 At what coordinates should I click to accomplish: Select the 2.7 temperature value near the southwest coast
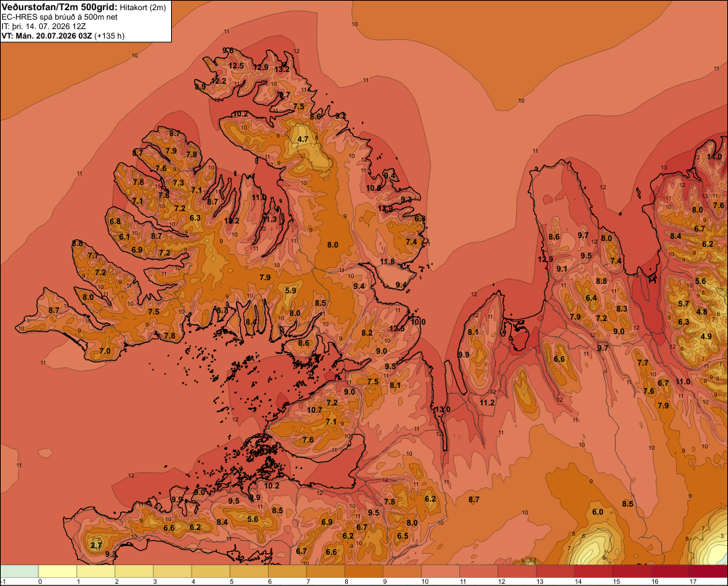96,545
